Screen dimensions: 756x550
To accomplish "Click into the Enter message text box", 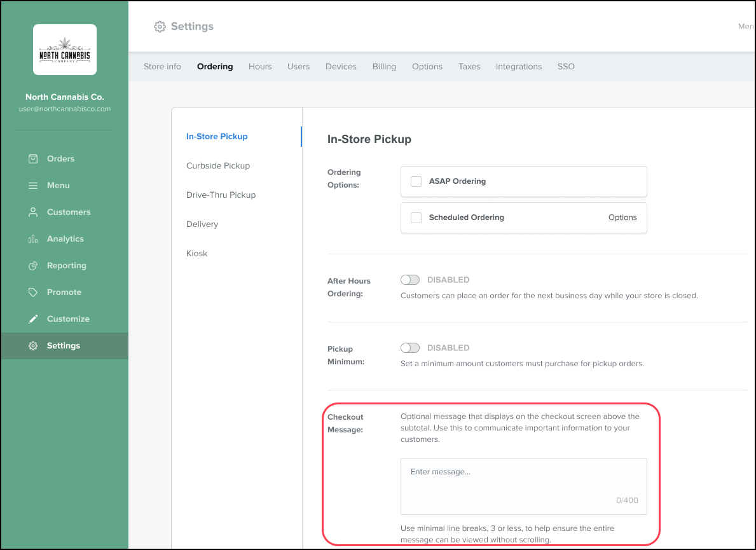I will coord(524,486).
